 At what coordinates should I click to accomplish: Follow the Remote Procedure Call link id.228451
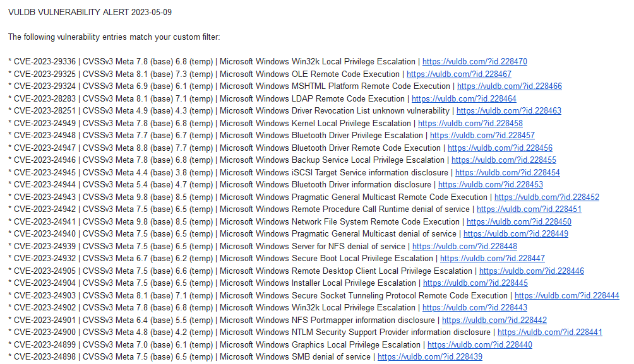(x=529, y=209)
